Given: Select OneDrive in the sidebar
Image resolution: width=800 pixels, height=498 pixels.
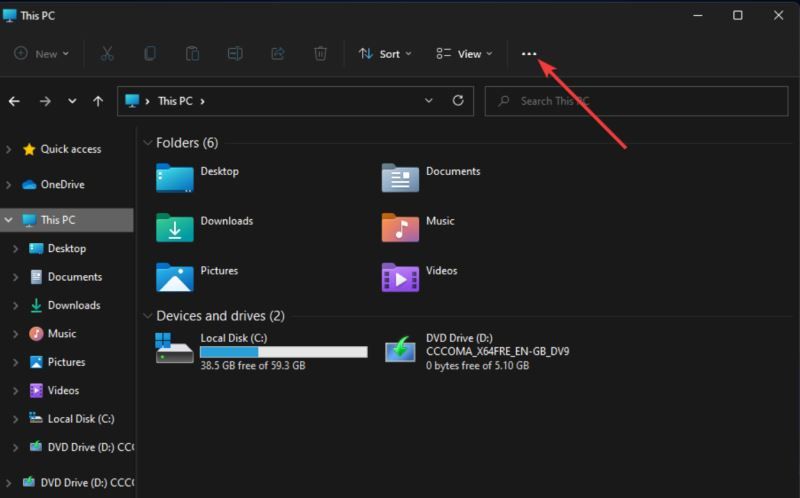Looking at the screenshot, I should tap(62, 185).
